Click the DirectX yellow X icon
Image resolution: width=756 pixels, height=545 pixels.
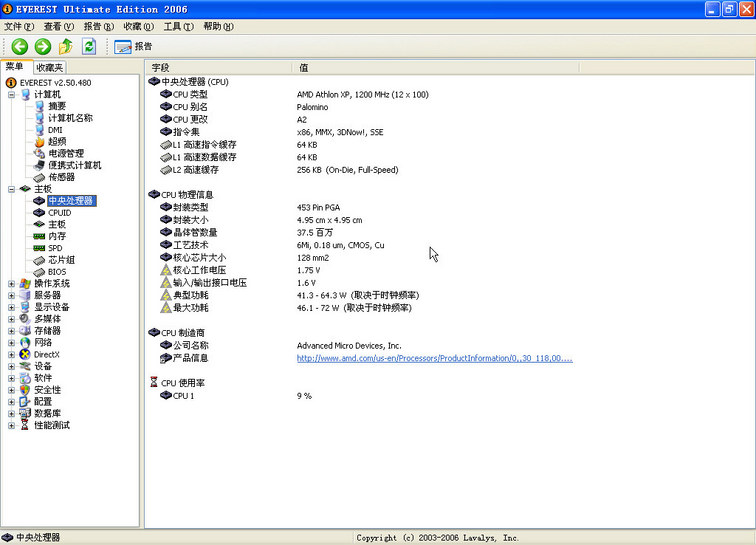point(25,354)
